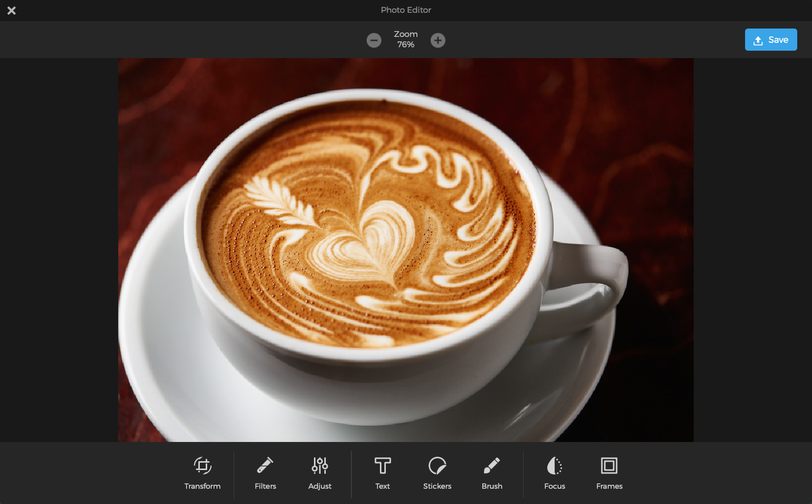The image size is (812, 504).
Task: Select the Brush tool
Action: pyautogui.click(x=492, y=473)
